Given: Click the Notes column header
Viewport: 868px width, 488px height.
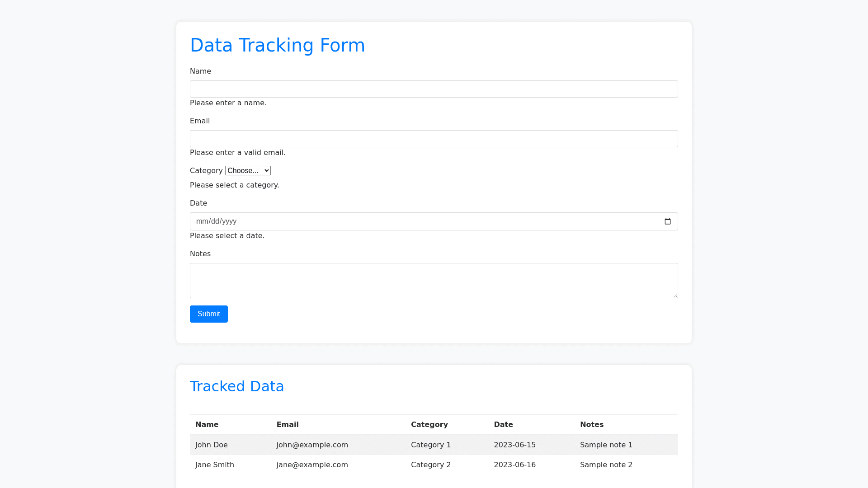Looking at the screenshot, I should tap(591, 425).
